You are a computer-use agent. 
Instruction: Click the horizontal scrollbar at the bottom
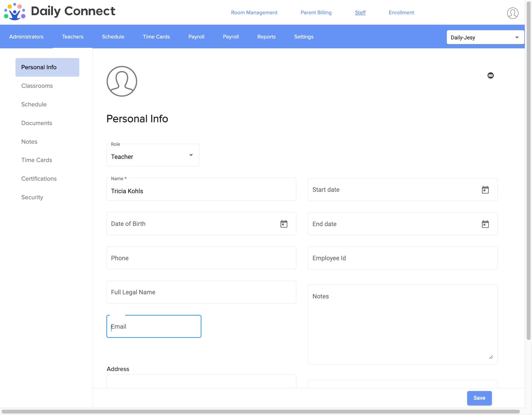point(261,412)
